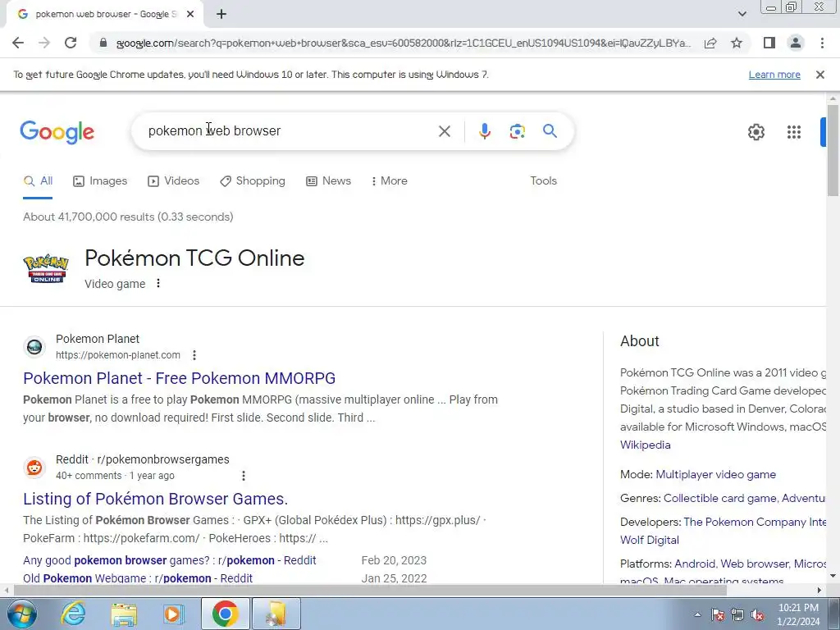This screenshot has height=630, width=840.
Task: Open Pokemon Planet Free Pokemon MMORPG result
Action: pyautogui.click(x=179, y=378)
